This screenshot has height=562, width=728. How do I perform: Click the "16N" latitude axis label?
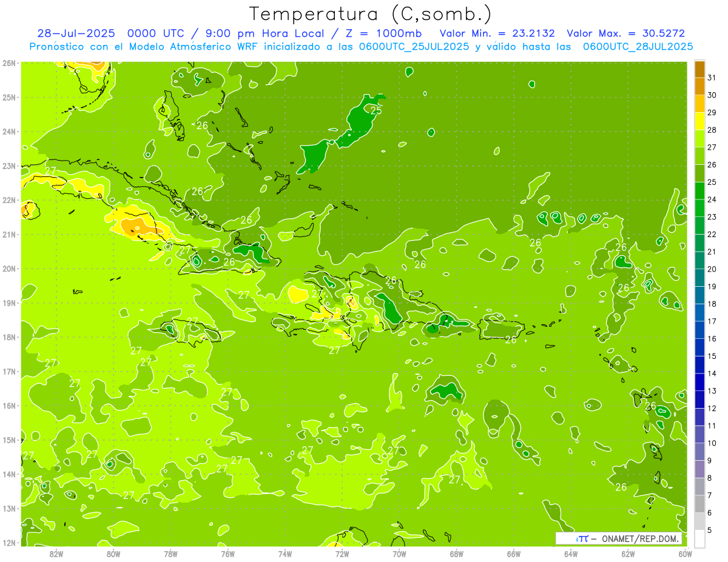coord(9,406)
